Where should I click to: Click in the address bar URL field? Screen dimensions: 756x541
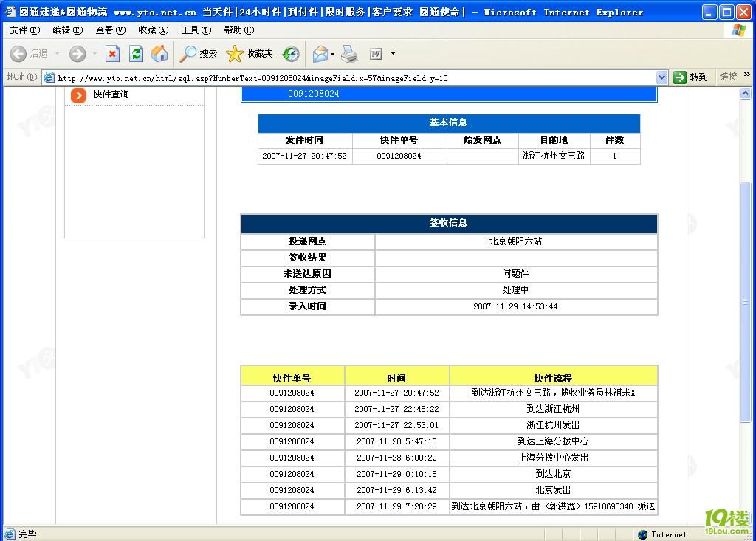354,77
